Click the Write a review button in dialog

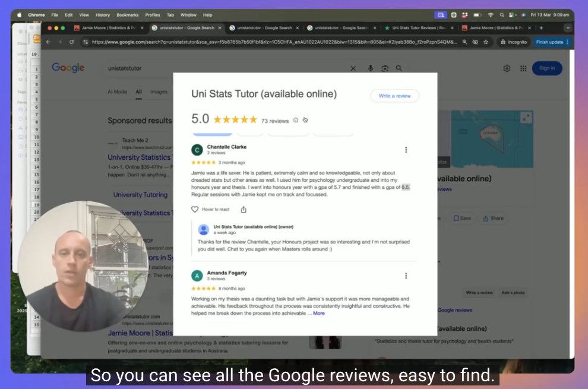(394, 96)
